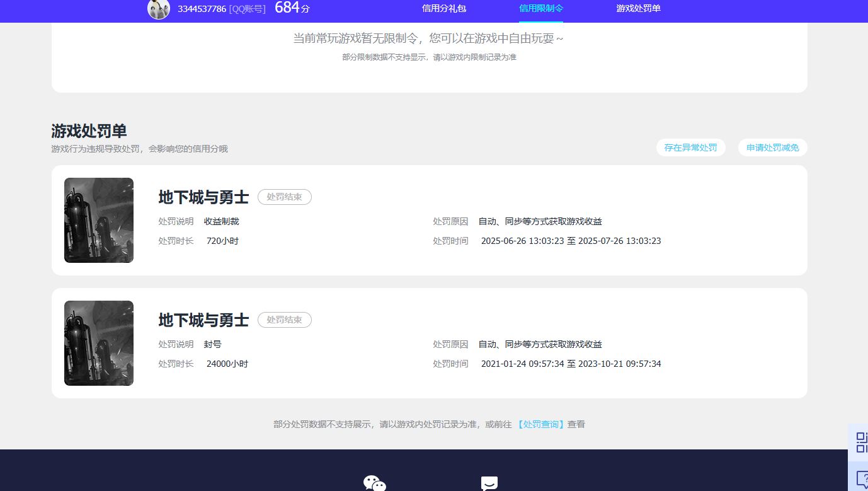Switch to the 信用限制令 tab
Screen dimensions: 868x491
coord(540,9)
